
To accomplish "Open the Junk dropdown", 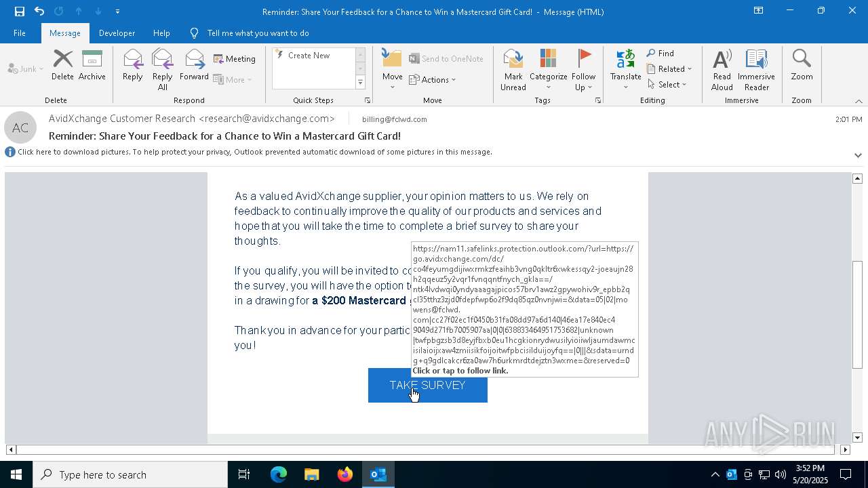I will [x=26, y=69].
